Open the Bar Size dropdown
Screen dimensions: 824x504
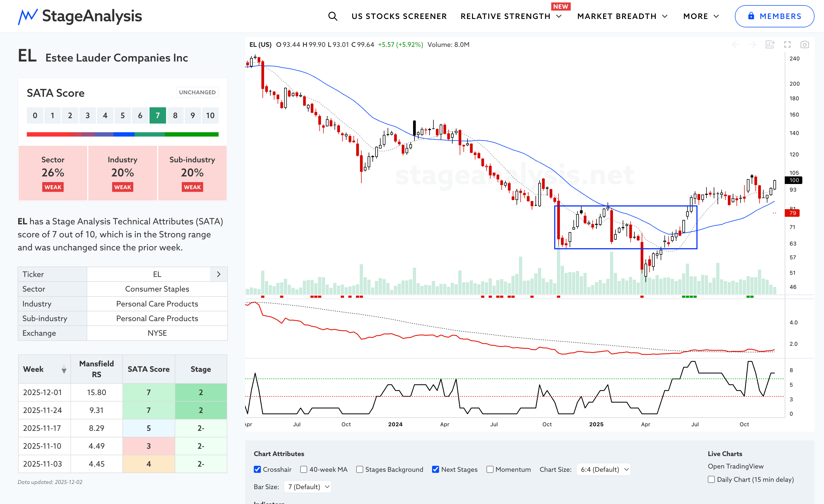tap(308, 487)
